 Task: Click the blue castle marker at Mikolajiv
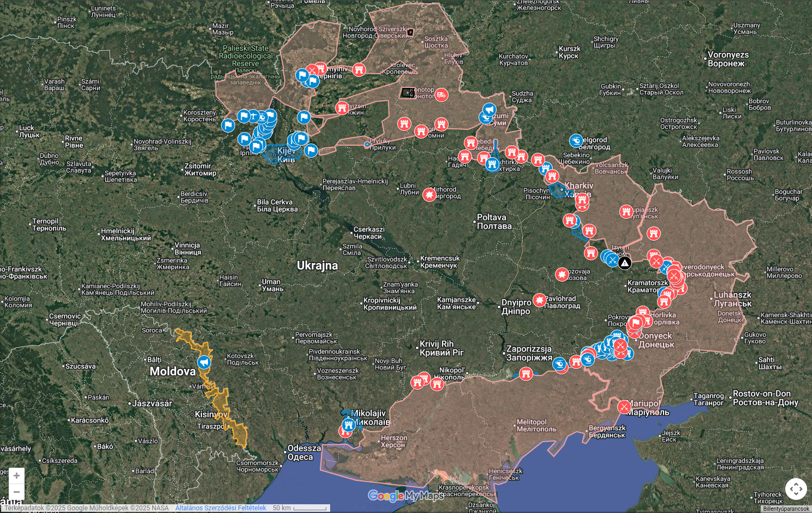click(349, 425)
